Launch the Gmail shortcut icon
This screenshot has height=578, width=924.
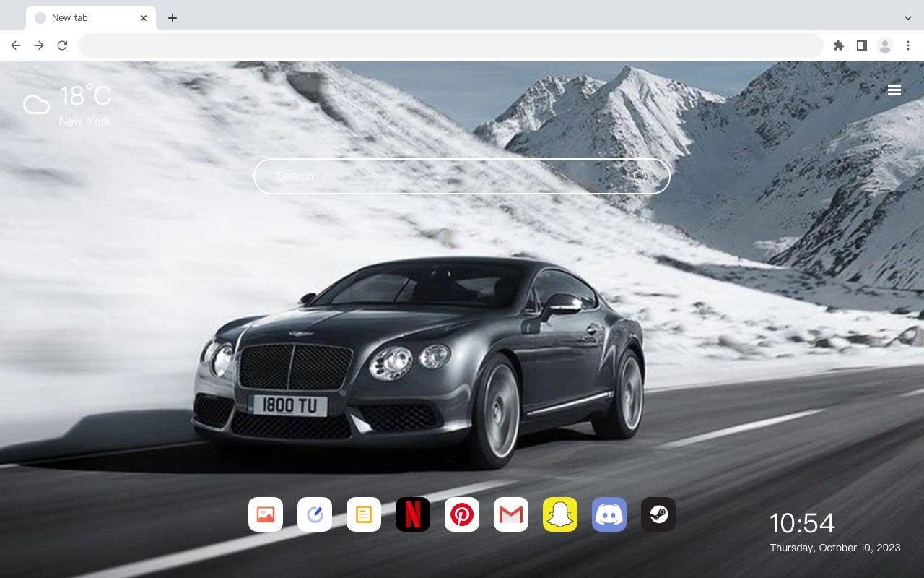(511, 514)
